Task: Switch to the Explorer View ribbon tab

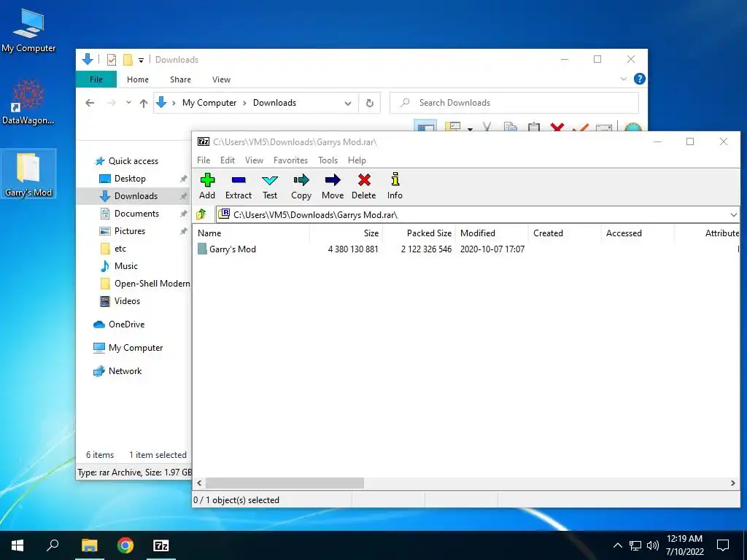Action: 221,79
